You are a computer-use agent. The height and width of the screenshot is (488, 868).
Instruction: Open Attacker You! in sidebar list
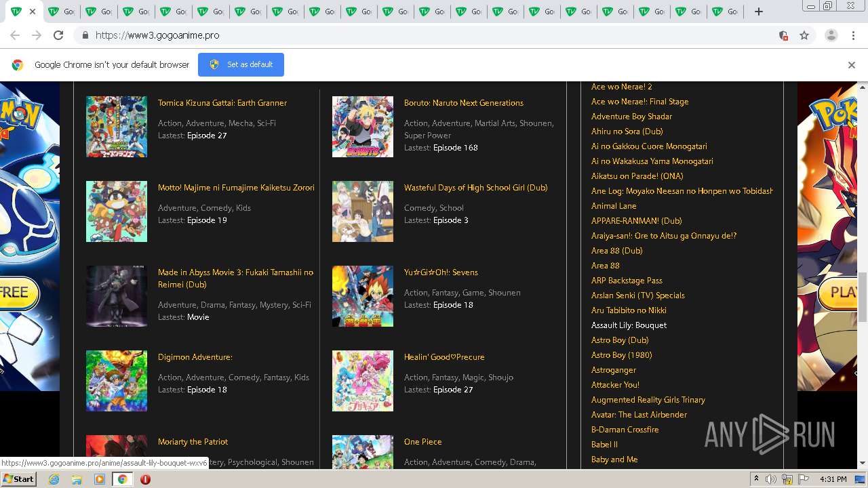tap(615, 385)
